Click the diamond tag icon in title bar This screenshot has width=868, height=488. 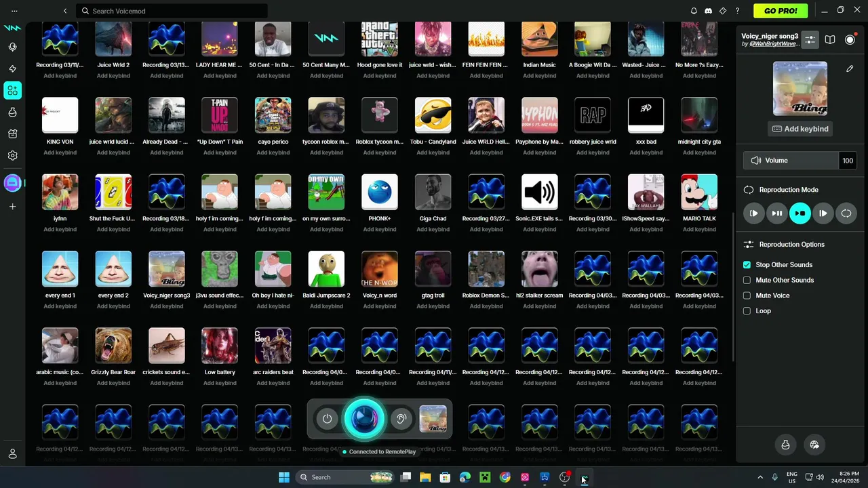click(x=723, y=11)
